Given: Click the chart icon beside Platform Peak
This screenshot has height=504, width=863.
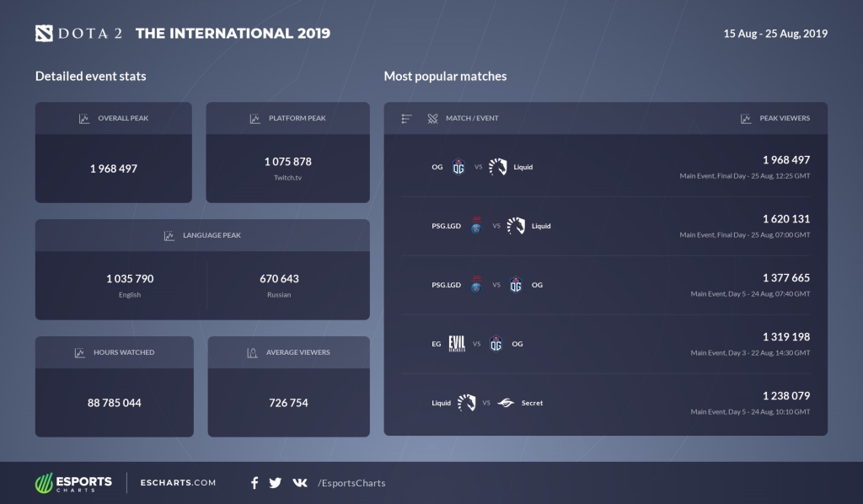Looking at the screenshot, I should tap(255, 118).
